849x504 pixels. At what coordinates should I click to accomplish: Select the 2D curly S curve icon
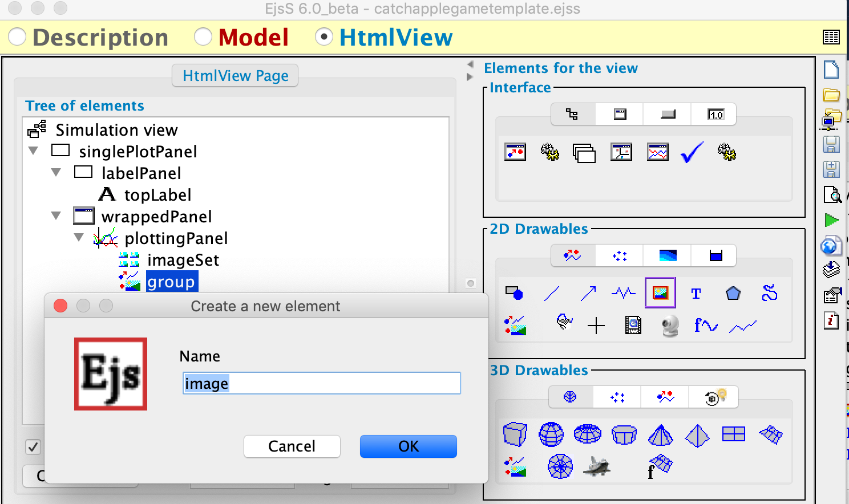(770, 293)
